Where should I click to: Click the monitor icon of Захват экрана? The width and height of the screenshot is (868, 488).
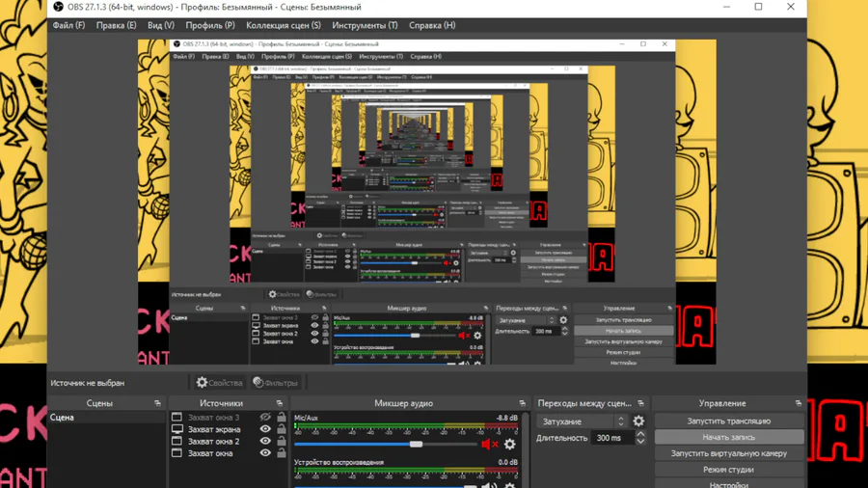click(176, 429)
